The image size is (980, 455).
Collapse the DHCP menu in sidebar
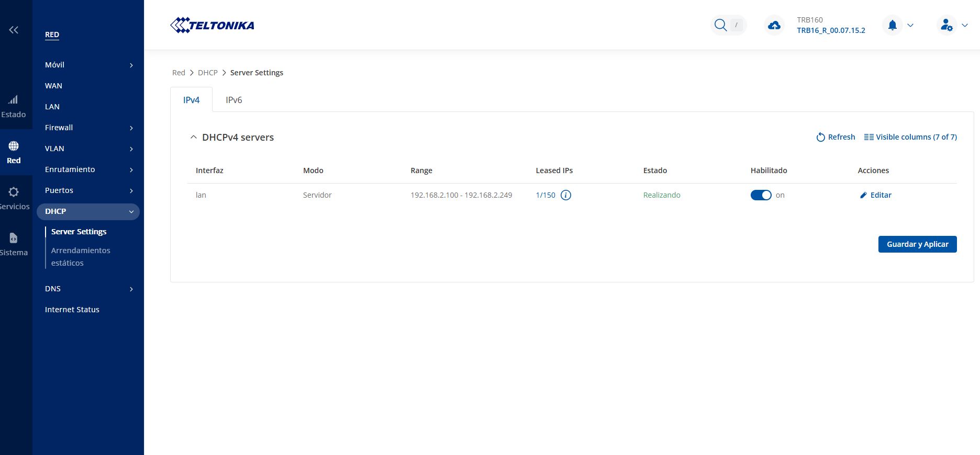click(131, 212)
